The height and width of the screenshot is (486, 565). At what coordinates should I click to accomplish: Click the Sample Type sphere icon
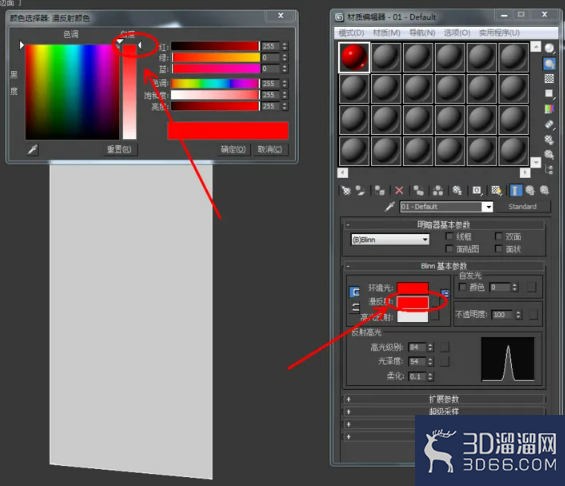[x=549, y=48]
